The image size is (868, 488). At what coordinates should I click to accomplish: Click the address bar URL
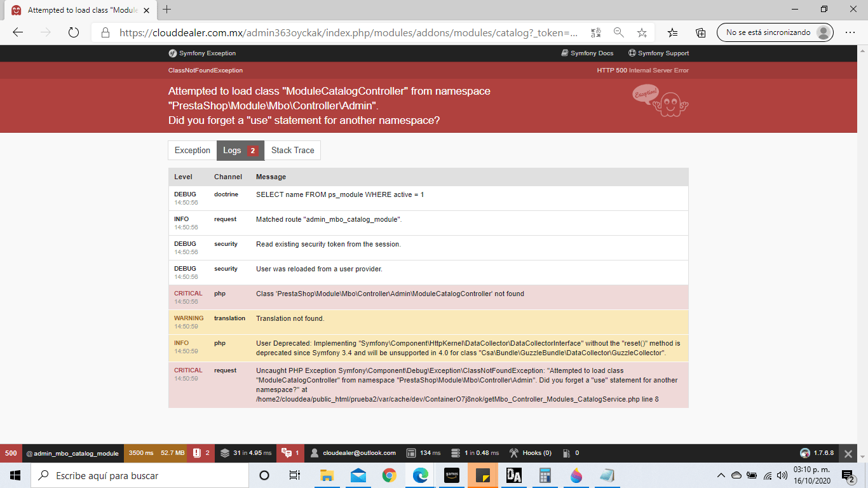(x=349, y=32)
